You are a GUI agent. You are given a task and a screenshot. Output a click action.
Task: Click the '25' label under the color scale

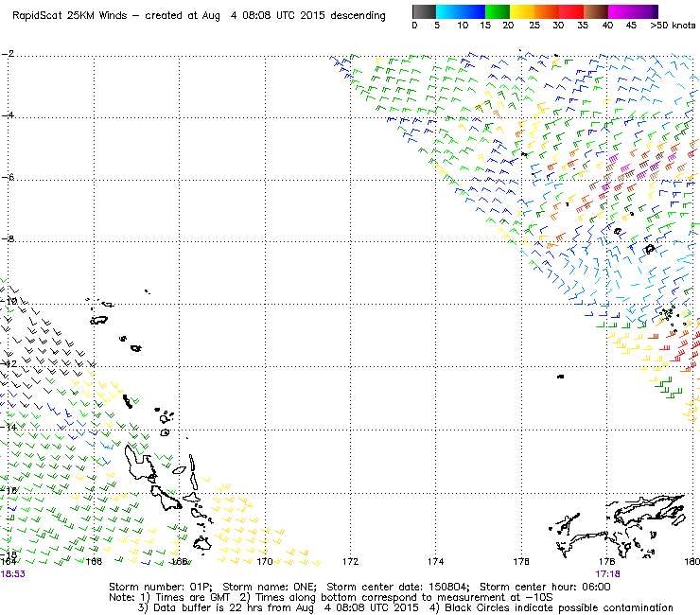pos(534,26)
